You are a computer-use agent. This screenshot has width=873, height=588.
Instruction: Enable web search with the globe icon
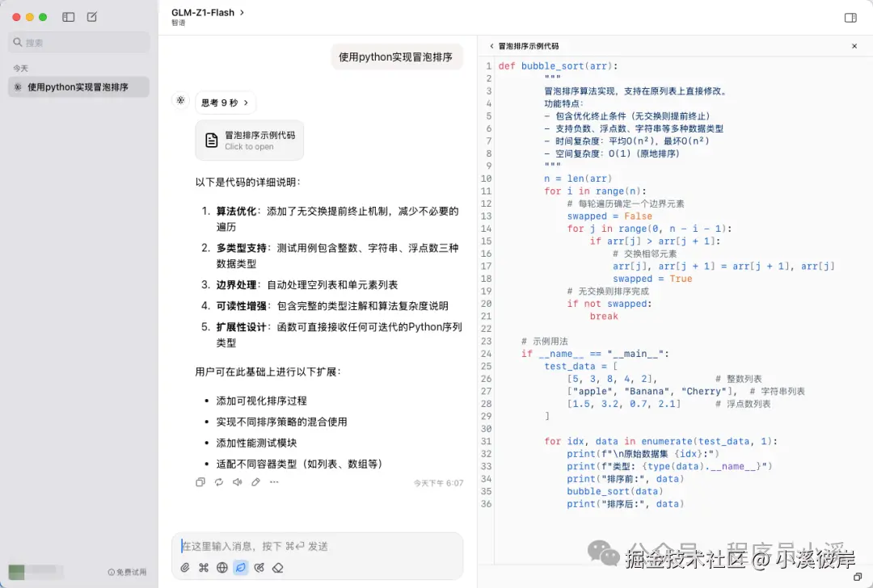(224, 568)
